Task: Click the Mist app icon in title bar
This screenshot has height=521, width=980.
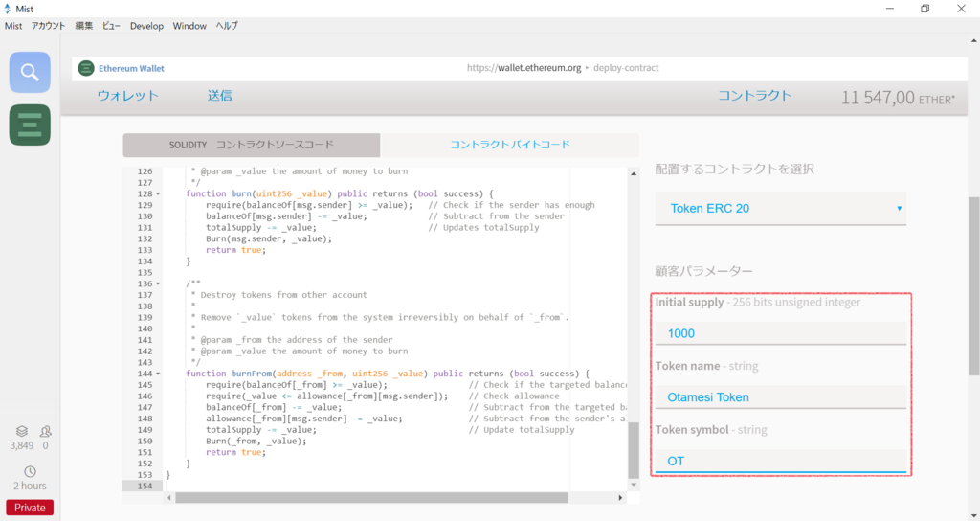Action: [8, 9]
